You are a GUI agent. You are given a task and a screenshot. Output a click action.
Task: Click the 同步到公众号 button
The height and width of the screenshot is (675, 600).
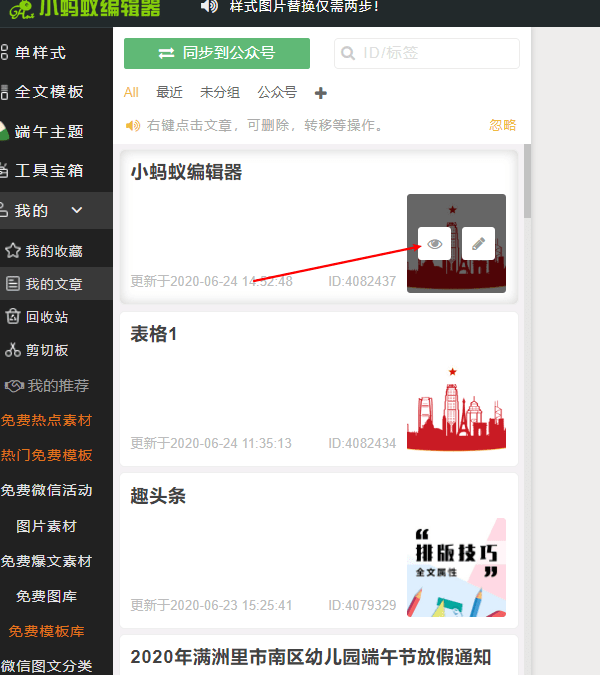click(217, 53)
